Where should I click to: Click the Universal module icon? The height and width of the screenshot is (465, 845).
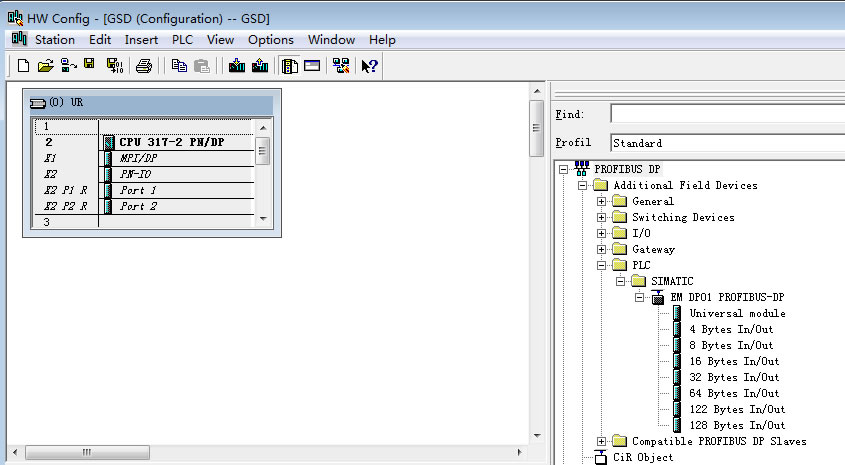coord(677,313)
